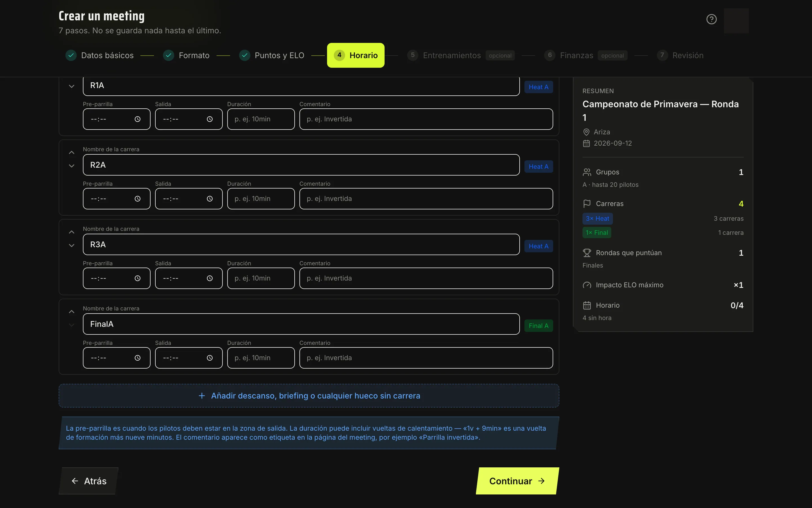Click the trophy icon for Rondas que puntúan
Image resolution: width=812 pixels, height=508 pixels.
pyautogui.click(x=587, y=253)
